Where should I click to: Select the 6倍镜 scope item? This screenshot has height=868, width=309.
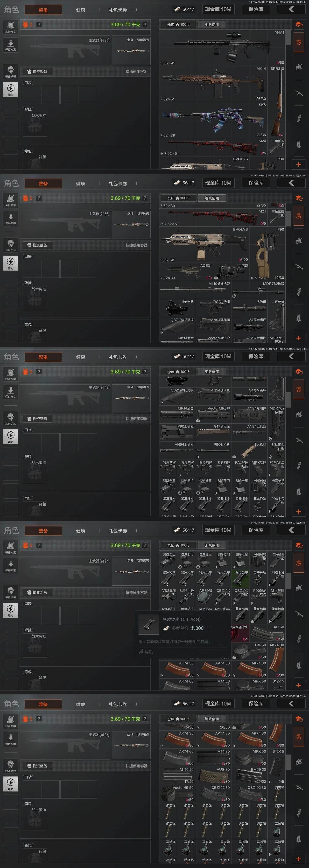click(249, 308)
